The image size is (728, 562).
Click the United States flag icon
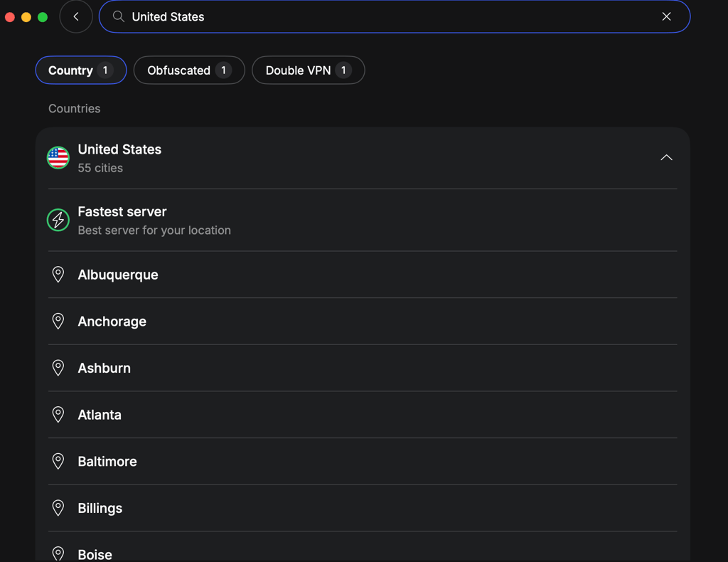tap(58, 157)
